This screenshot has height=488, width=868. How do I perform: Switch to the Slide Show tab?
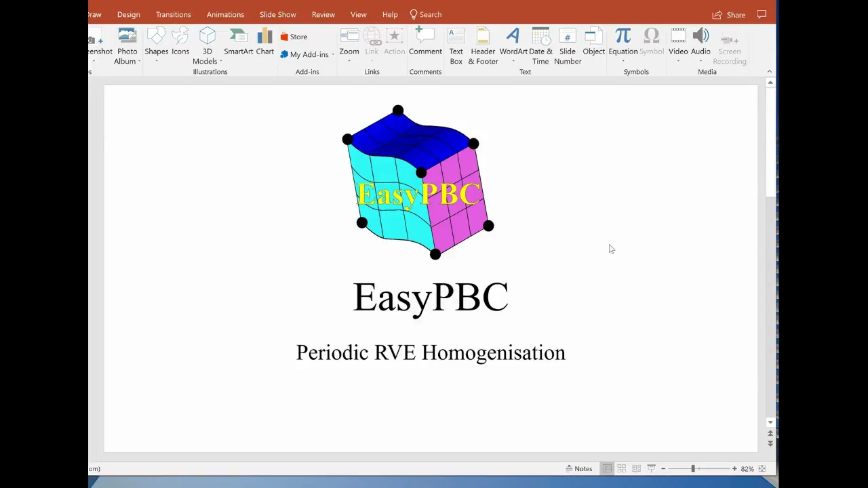tap(277, 14)
